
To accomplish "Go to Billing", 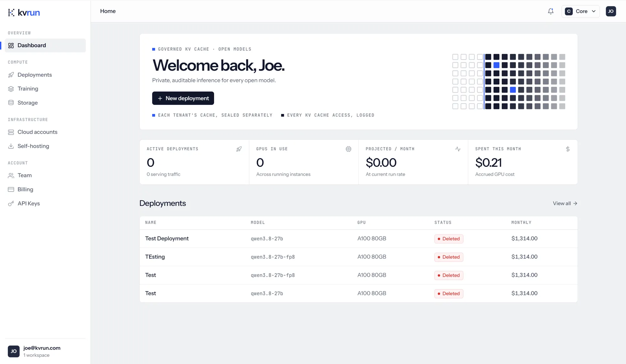I will coord(45,189).
